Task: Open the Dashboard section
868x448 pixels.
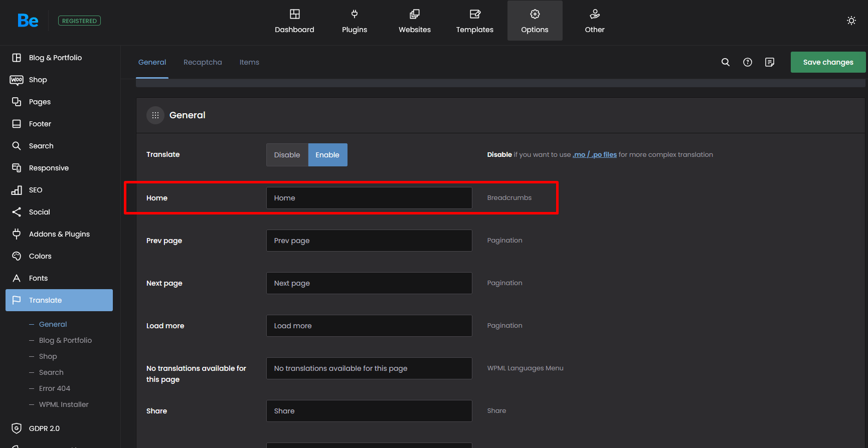Action: (294, 21)
